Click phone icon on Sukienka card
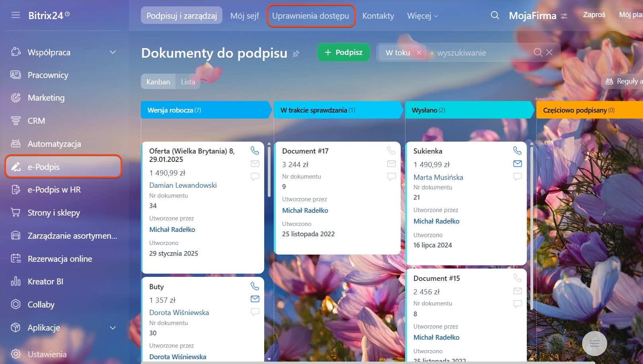 pos(517,150)
